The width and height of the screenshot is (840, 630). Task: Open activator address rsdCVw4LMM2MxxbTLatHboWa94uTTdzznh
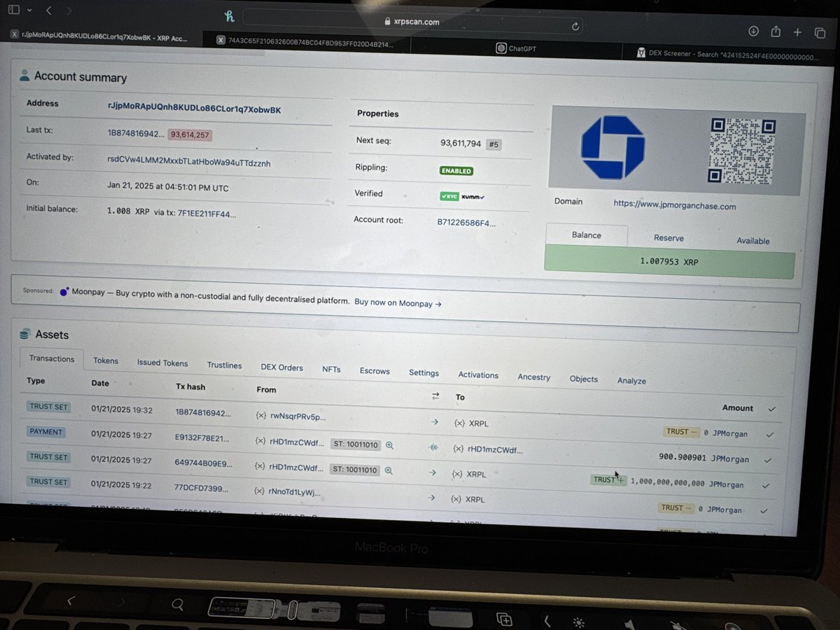(188, 162)
